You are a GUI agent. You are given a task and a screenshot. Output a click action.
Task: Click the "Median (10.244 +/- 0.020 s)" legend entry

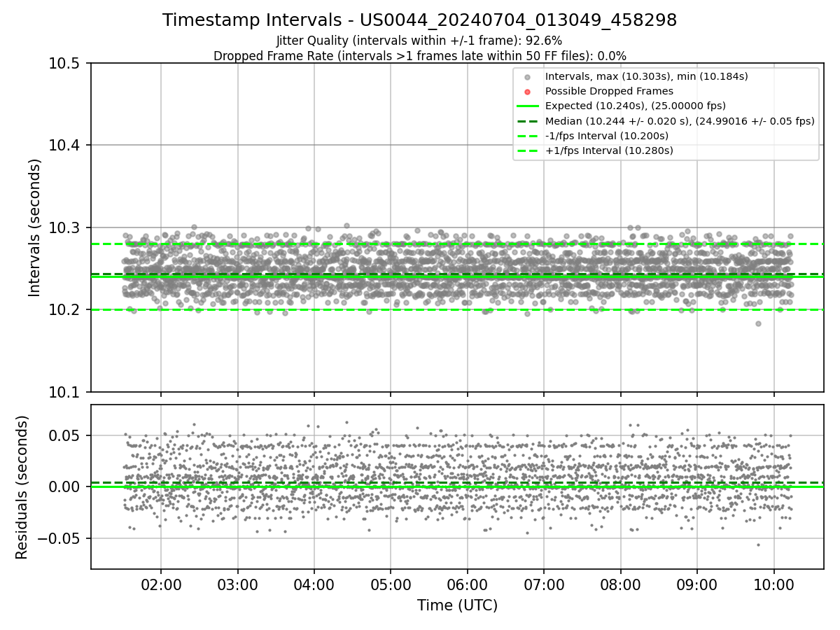[680, 120]
